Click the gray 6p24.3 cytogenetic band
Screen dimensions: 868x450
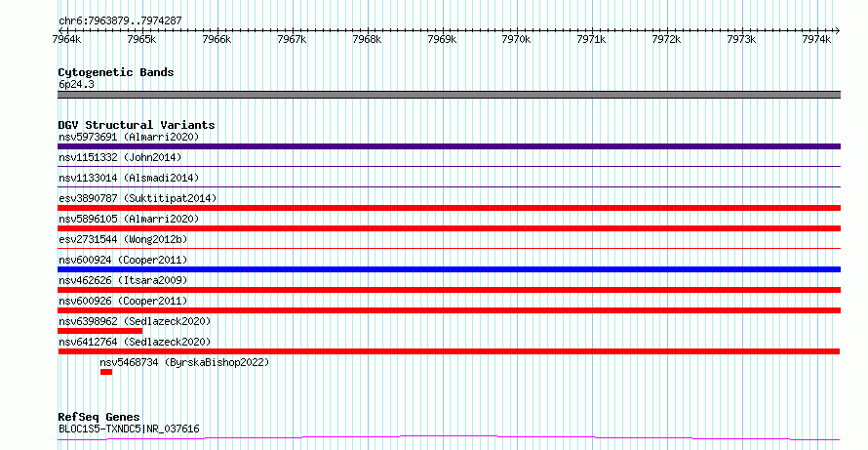click(x=449, y=95)
